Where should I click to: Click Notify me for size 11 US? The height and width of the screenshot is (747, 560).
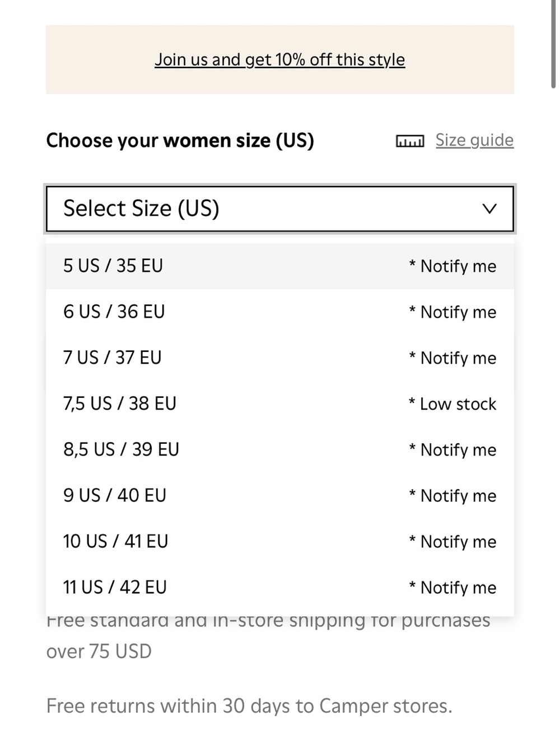coord(452,588)
